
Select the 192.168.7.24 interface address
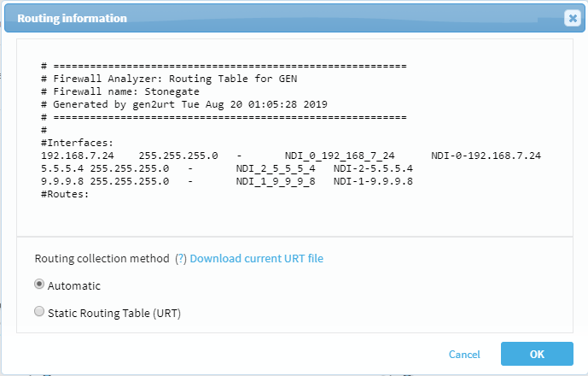(x=77, y=156)
